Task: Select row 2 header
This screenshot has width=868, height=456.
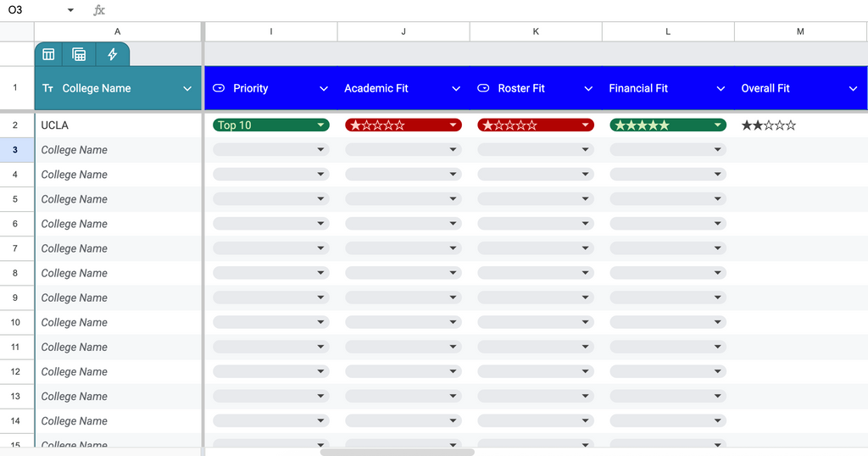Action: pos(17,125)
